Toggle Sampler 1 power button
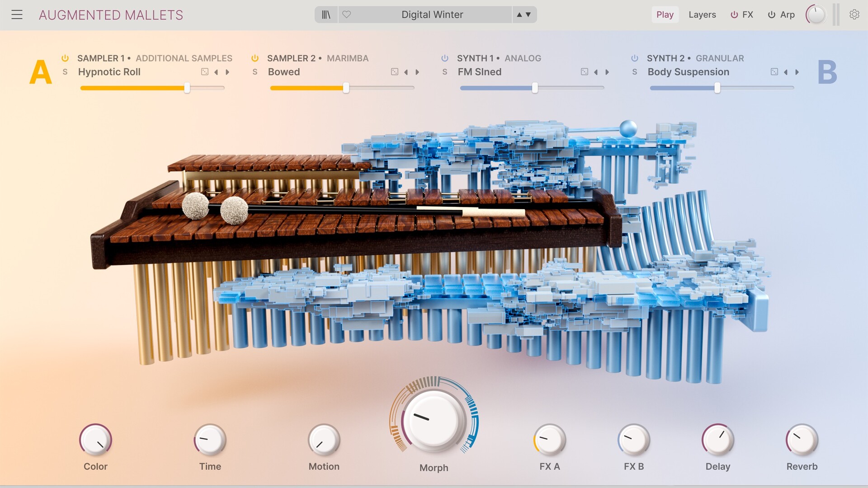The width and height of the screenshot is (868, 488). coord(65,58)
